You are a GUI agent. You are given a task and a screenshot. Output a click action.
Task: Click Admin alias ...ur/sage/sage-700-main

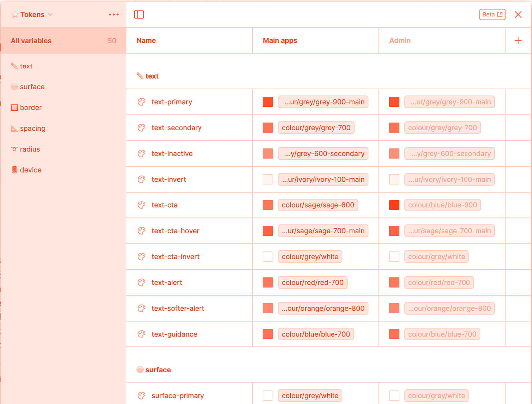point(450,231)
